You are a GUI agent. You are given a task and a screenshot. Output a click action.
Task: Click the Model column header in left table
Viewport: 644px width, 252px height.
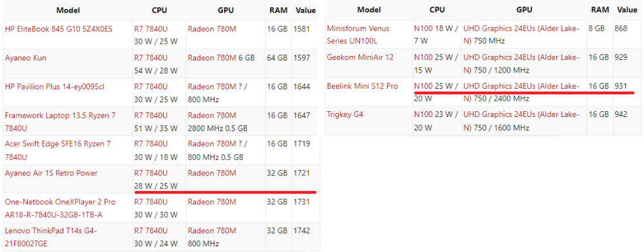[x=68, y=10]
